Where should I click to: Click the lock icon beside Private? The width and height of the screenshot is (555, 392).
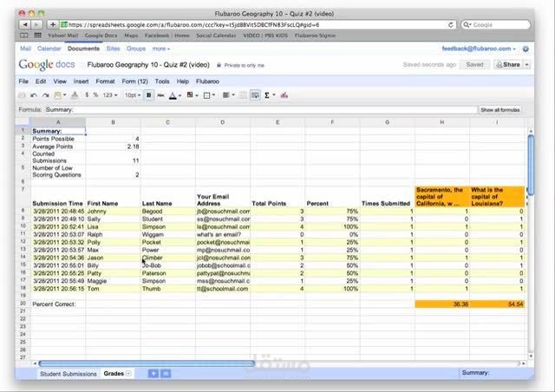[x=219, y=65]
